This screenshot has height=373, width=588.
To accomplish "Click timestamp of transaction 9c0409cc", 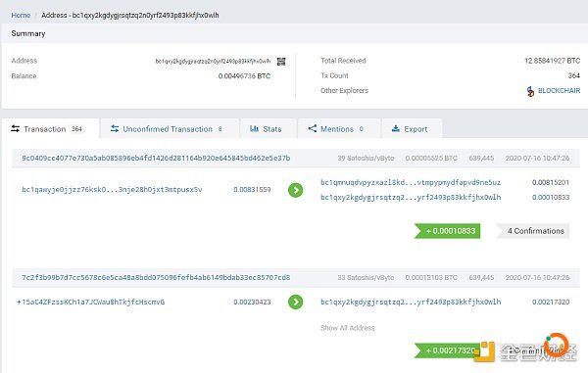I will tap(537, 158).
